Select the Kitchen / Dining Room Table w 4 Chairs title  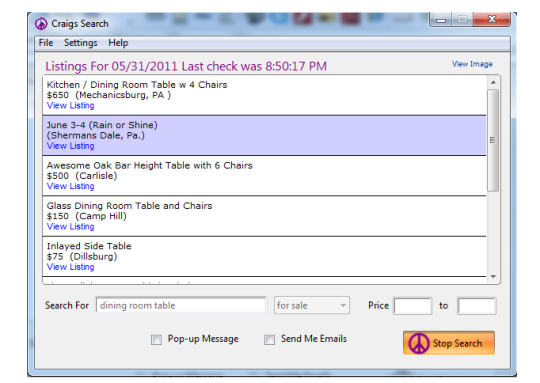point(137,85)
